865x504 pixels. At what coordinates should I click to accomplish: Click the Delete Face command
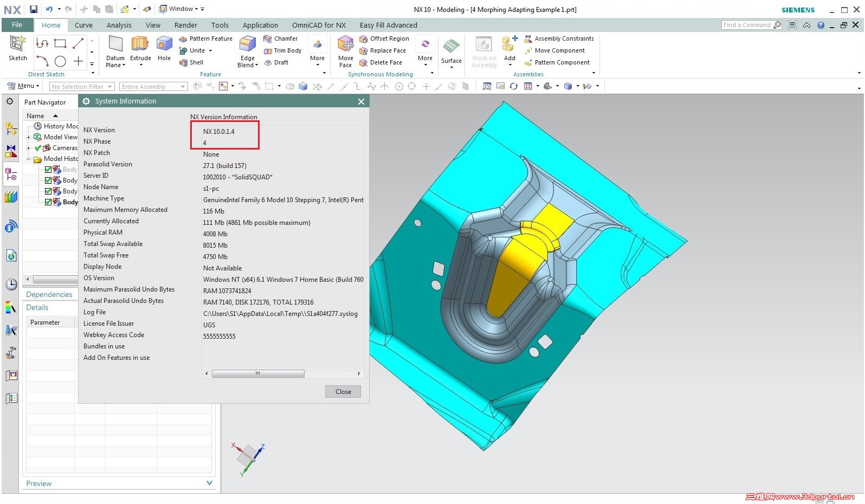point(380,62)
